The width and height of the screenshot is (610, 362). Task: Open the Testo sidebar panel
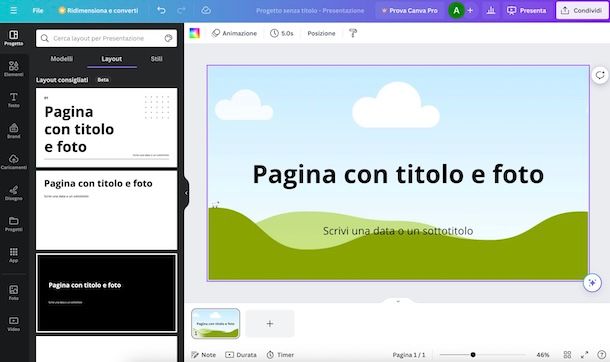coord(14,100)
